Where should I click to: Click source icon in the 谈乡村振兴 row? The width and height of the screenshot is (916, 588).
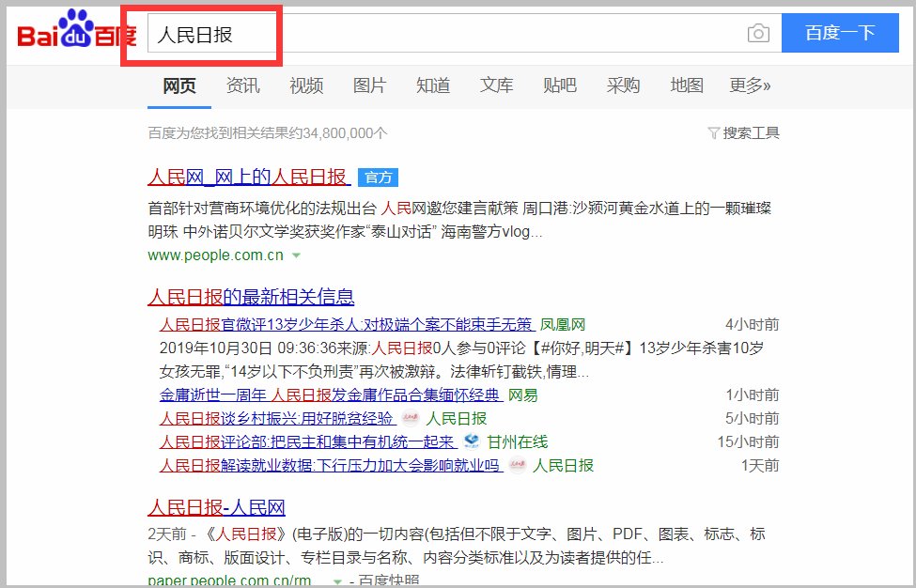point(410,419)
